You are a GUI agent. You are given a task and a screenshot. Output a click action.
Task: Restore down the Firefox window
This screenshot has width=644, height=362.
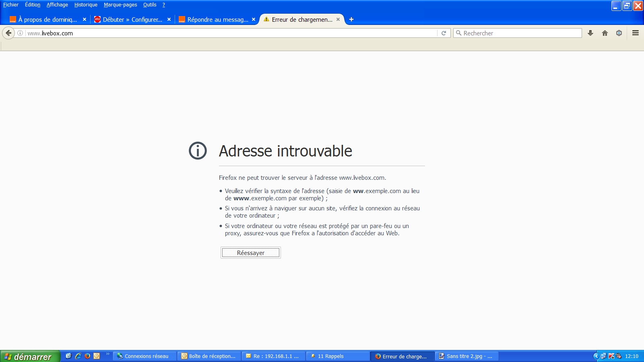[x=627, y=6]
